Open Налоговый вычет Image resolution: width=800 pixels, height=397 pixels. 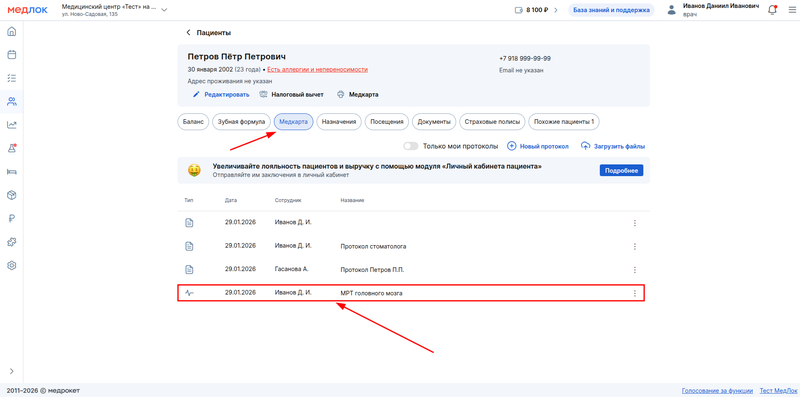click(x=291, y=94)
